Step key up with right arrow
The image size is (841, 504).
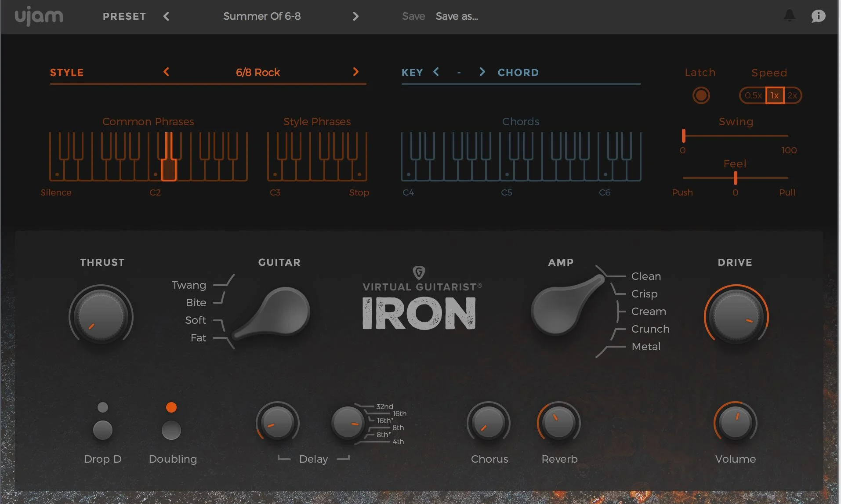tap(482, 72)
